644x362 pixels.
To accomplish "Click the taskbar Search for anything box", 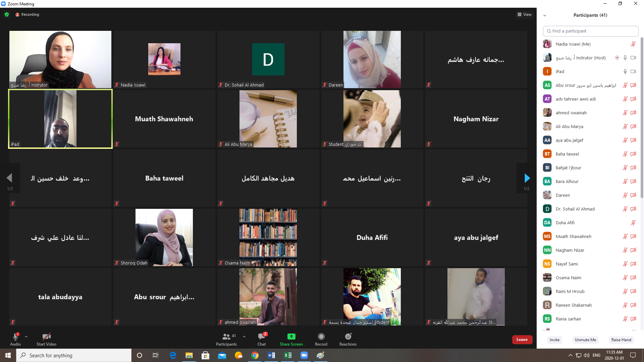I will click(74, 355).
